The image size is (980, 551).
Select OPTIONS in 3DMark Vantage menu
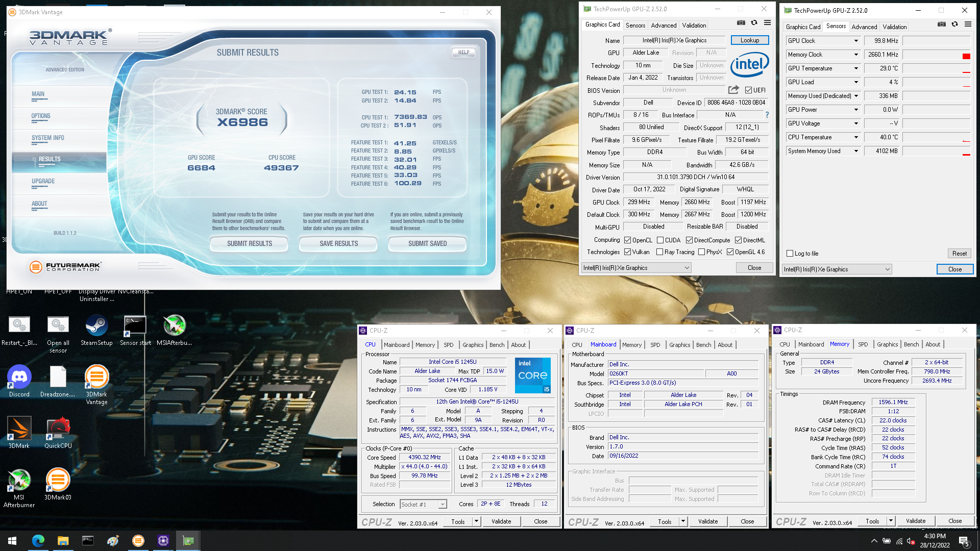tap(41, 116)
